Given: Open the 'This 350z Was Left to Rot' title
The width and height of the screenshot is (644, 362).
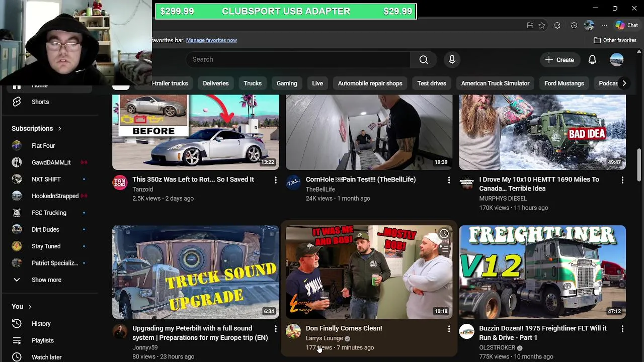Looking at the screenshot, I should coord(193,179).
